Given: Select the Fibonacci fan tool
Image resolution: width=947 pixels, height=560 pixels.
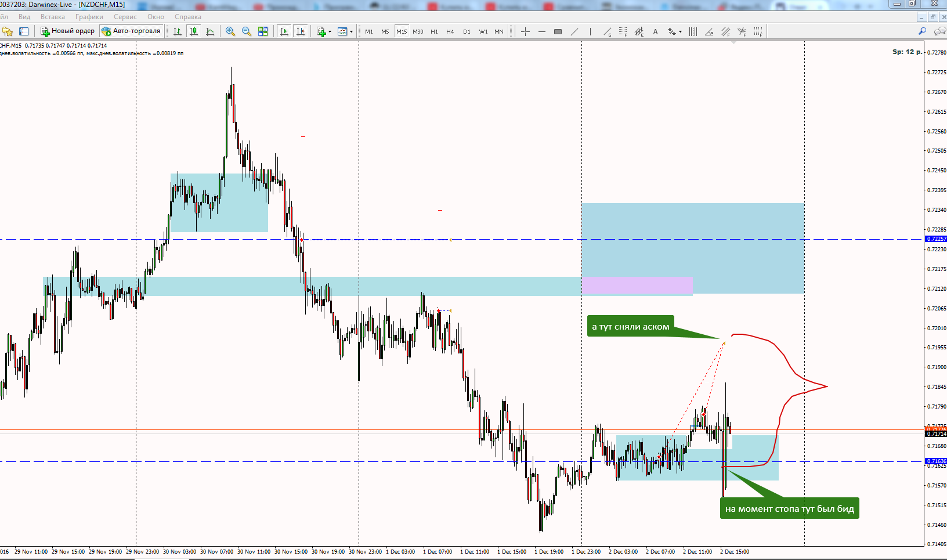Looking at the screenshot, I should 742,31.
